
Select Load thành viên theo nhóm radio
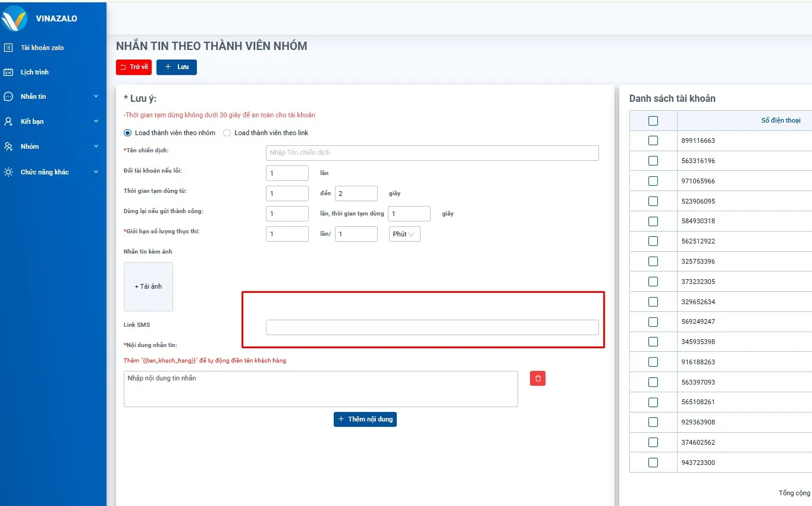(127, 133)
